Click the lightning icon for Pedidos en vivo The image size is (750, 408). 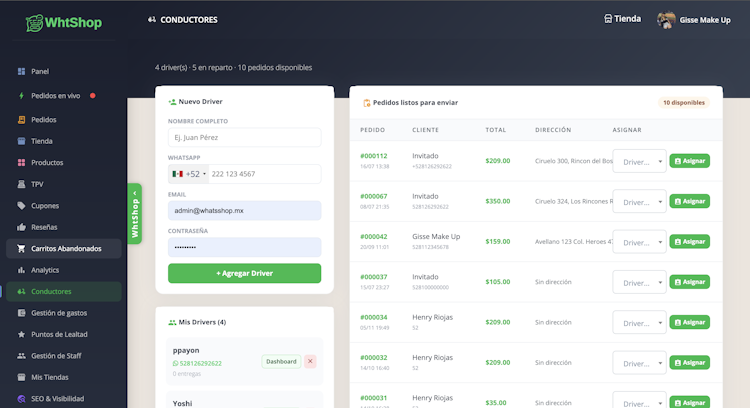[21, 96]
